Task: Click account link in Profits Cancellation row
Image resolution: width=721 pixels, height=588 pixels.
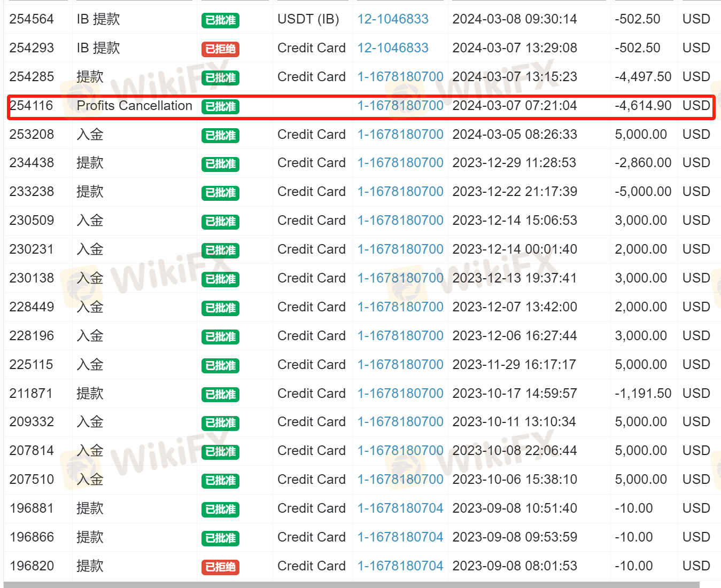Action: pyautogui.click(x=400, y=106)
